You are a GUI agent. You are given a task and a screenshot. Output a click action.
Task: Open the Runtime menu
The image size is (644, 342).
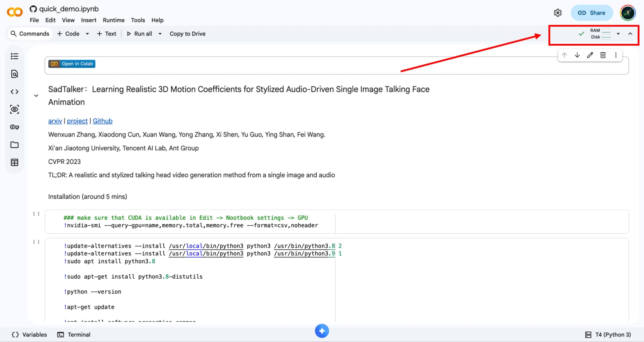(x=113, y=20)
